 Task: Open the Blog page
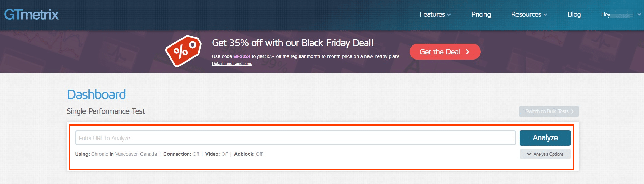click(x=574, y=15)
